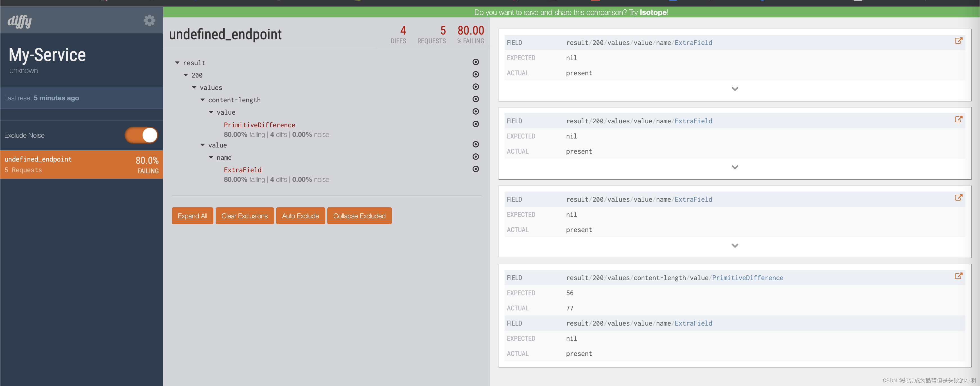Screen dimensions: 980x386
Task: Collapse value node under content-length
Action: point(211,112)
